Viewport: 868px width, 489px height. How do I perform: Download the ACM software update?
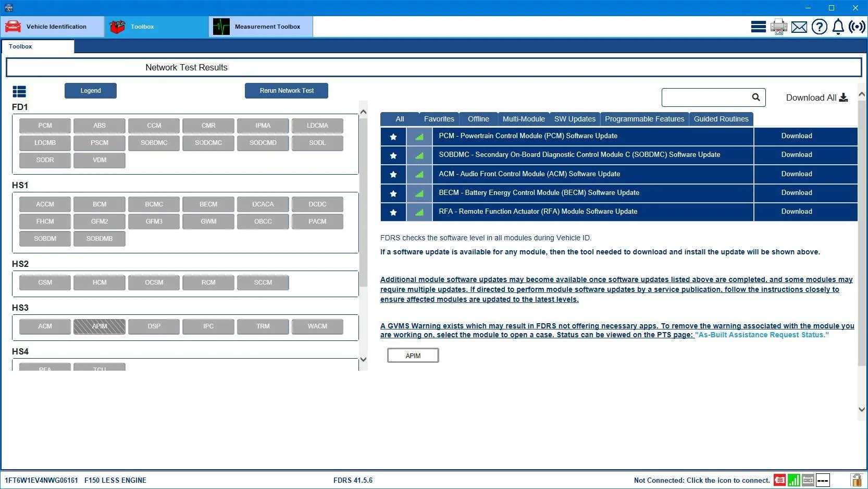point(796,174)
